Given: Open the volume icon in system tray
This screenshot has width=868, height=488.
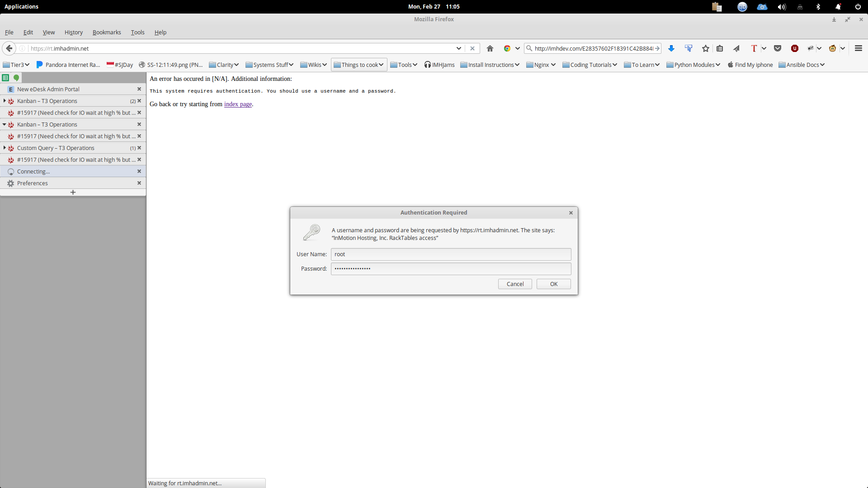Looking at the screenshot, I should tap(782, 7).
